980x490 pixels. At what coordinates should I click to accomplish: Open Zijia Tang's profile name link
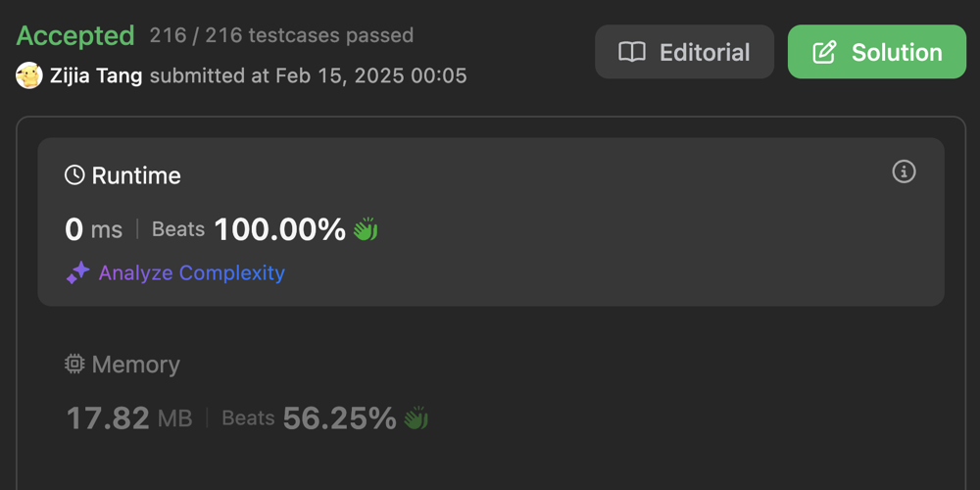(x=96, y=75)
